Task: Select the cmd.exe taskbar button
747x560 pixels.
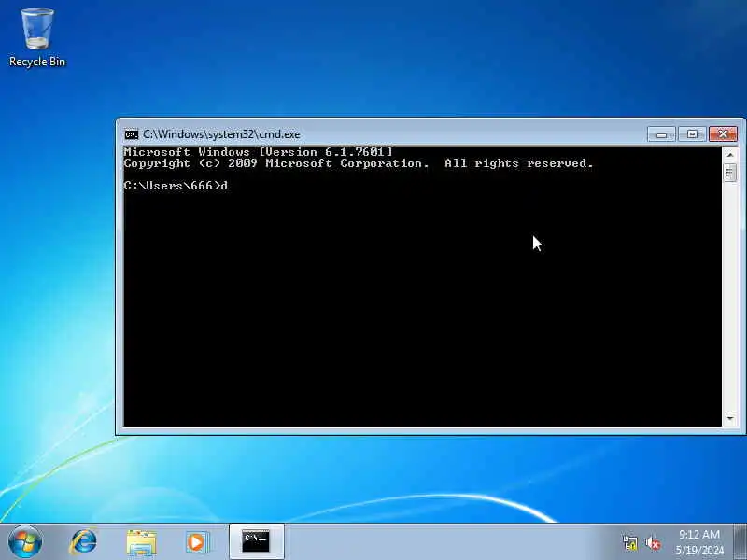Action: 256,541
